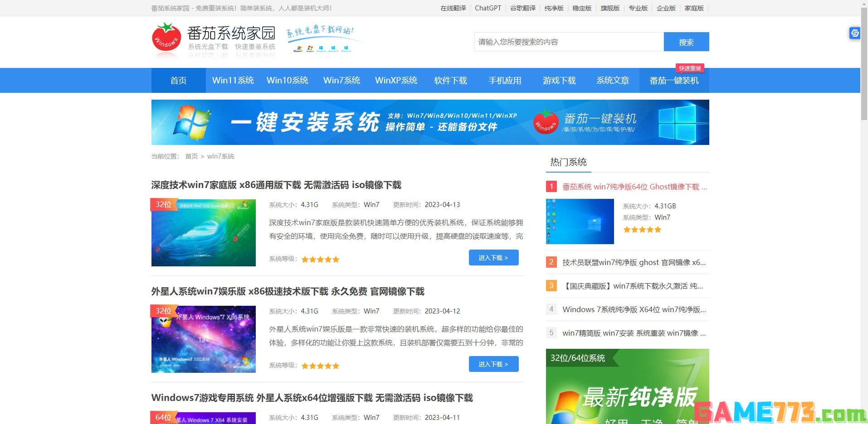
Task: Open the 软件下载 navigation tab
Action: tap(451, 81)
